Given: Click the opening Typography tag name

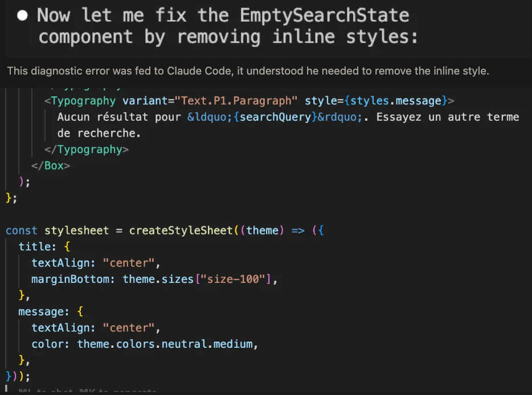Looking at the screenshot, I should coord(83,101).
